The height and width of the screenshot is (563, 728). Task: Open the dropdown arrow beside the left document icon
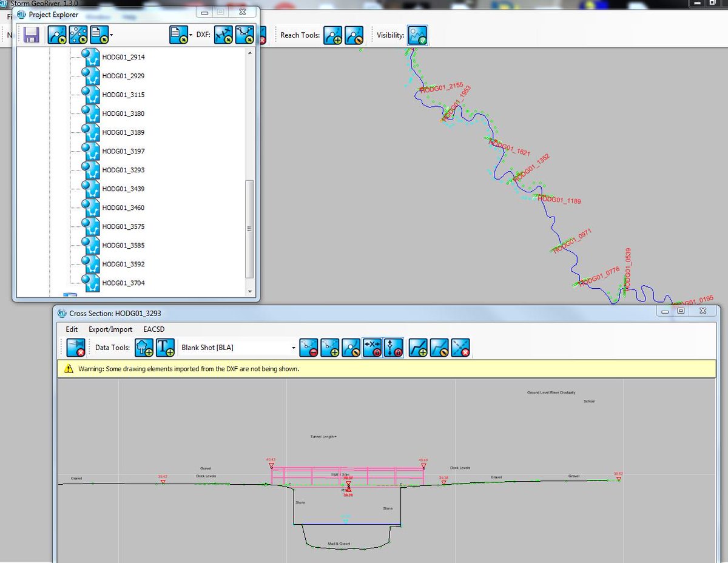112,35
